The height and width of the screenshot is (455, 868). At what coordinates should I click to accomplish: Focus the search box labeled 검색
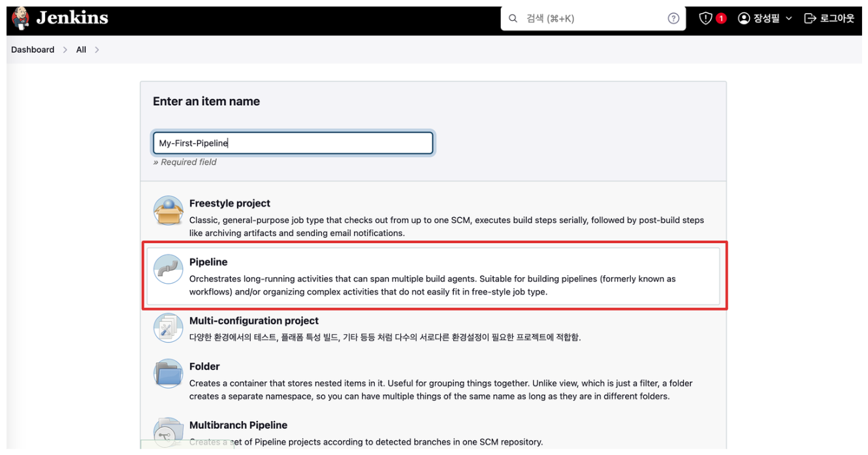(593, 18)
